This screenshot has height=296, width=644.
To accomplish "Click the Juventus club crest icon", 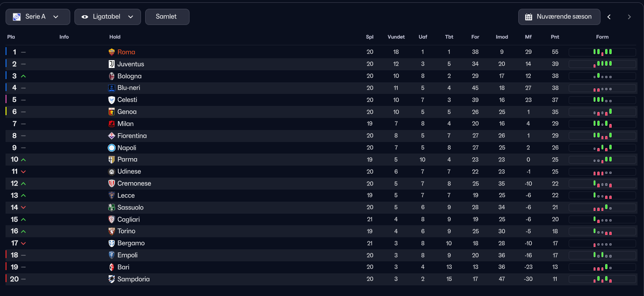I will pyautogui.click(x=111, y=64).
